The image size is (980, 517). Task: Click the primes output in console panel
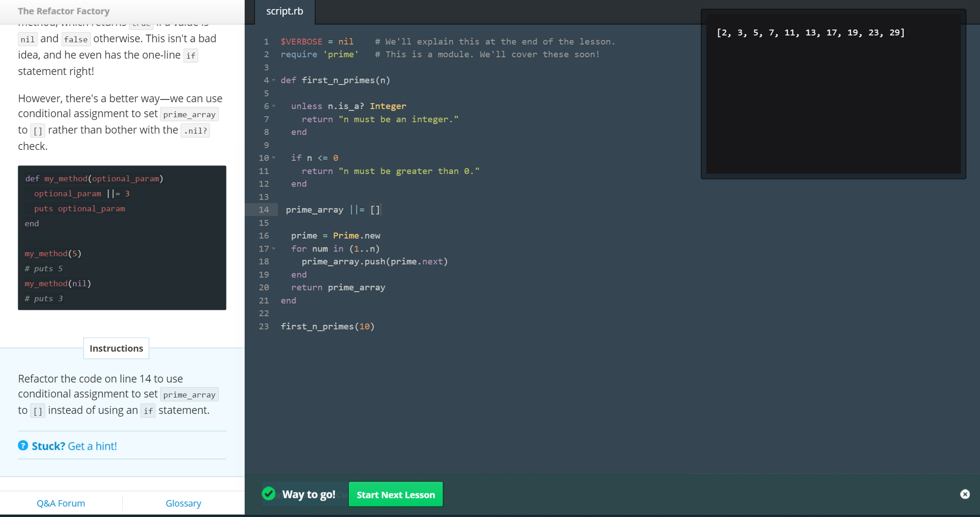click(810, 33)
